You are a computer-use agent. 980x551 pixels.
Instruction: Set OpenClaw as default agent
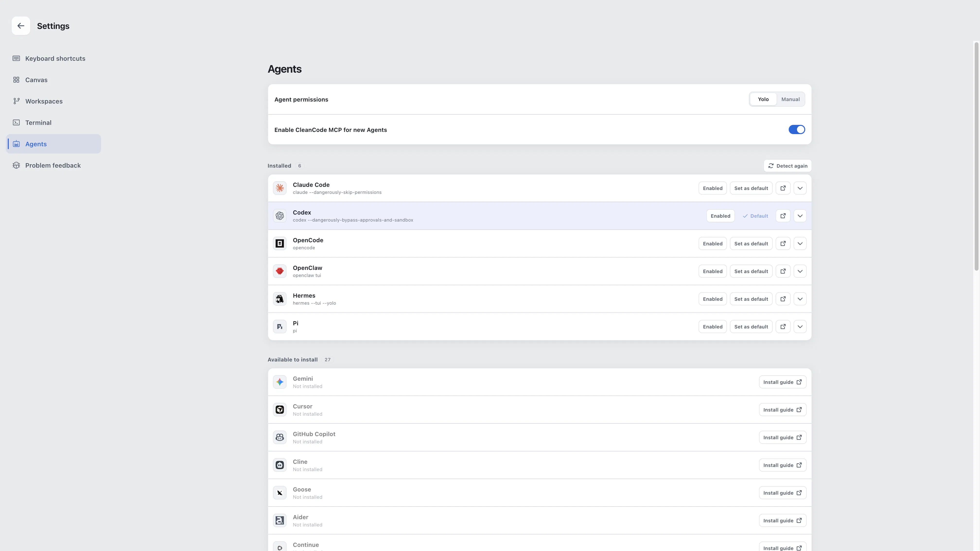point(751,271)
